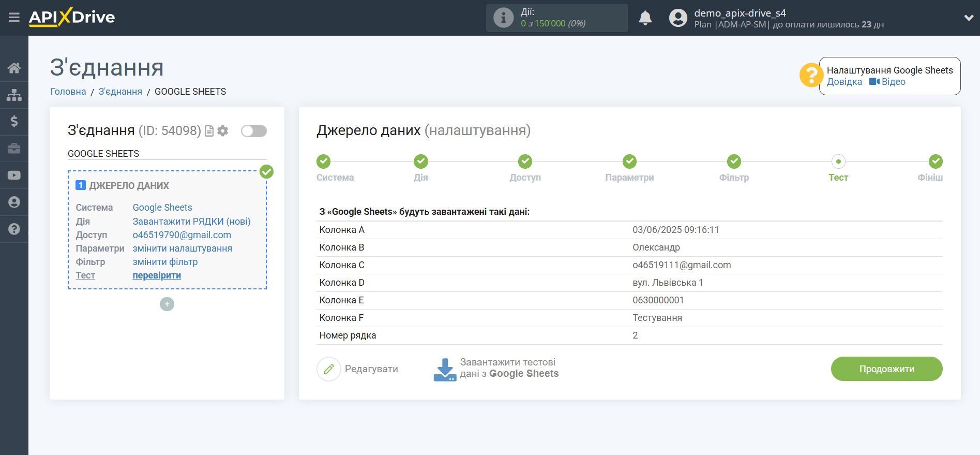This screenshot has width=980, height=455.
Task: Open the briefcase sidebar icon
Action: click(x=14, y=149)
